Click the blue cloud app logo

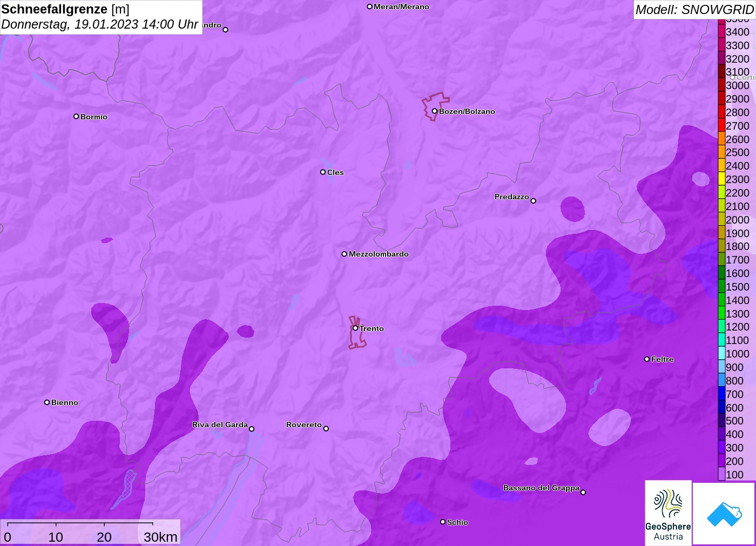(724, 514)
